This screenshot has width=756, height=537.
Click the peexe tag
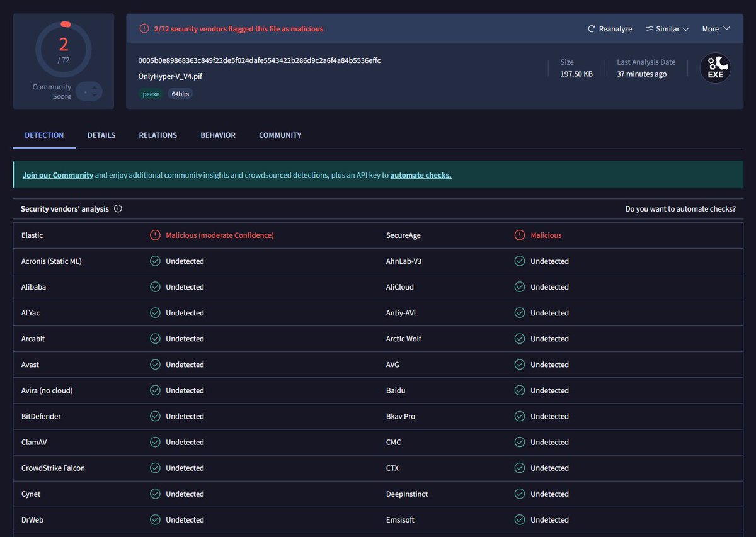151,94
